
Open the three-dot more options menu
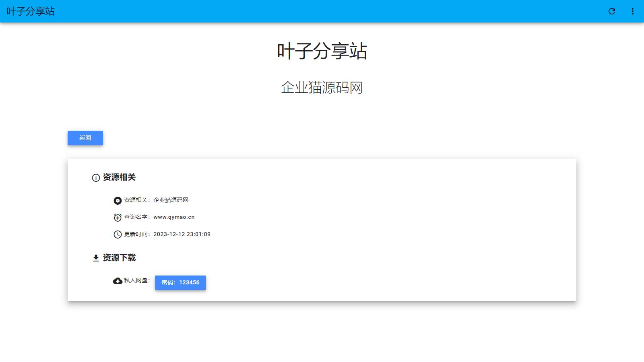(x=632, y=11)
